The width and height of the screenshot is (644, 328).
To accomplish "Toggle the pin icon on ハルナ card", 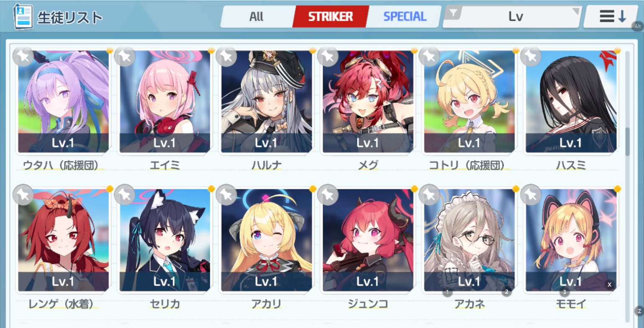I will 226,56.
